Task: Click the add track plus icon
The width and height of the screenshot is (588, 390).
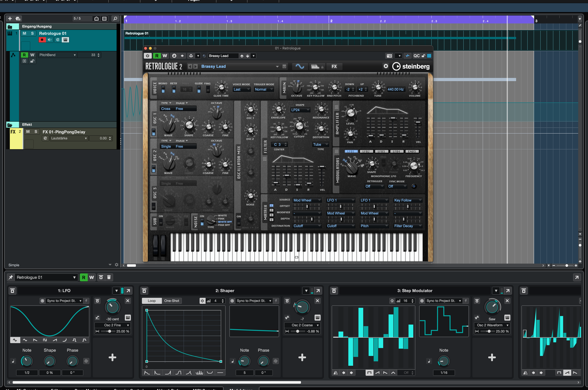Action: pyautogui.click(x=10, y=18)
